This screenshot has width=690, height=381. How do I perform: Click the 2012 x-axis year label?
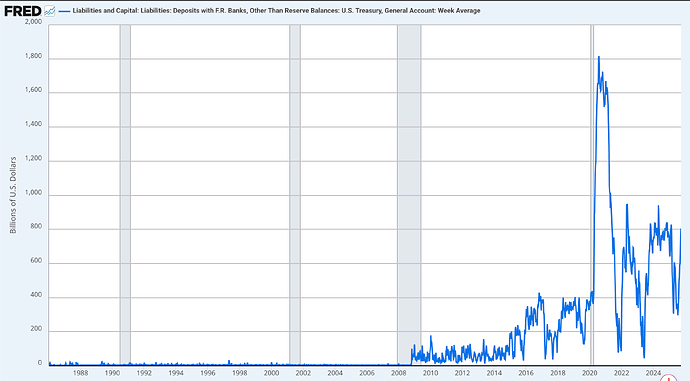(462, 373)
